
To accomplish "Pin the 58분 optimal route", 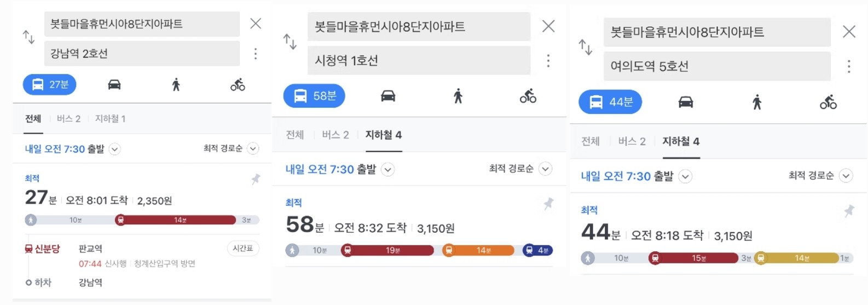I will coord(548,204).
